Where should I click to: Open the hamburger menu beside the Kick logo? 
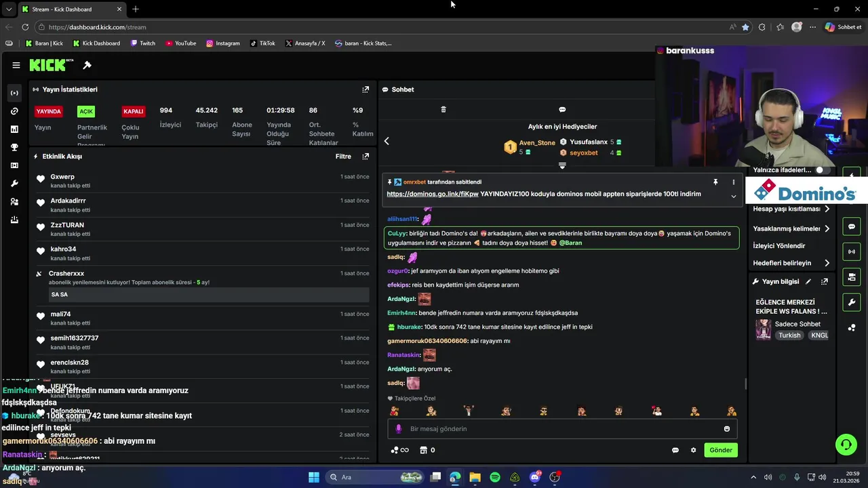(x=16, y=65)
